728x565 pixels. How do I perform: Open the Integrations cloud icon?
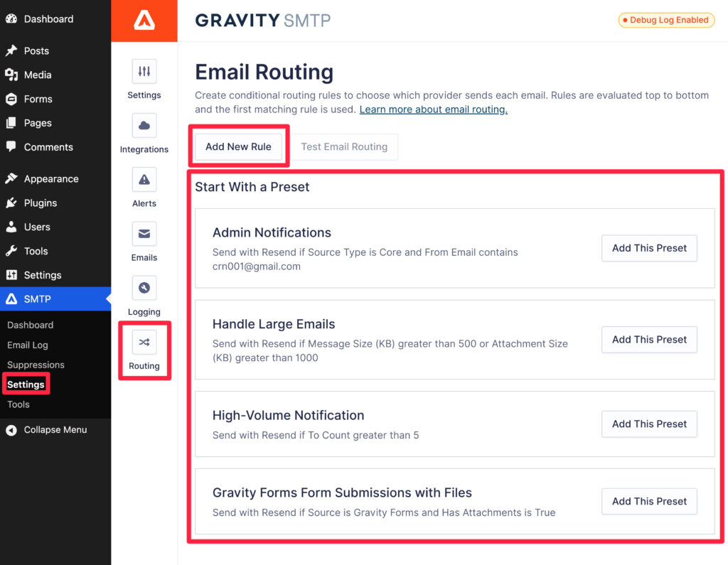(144, 125)
